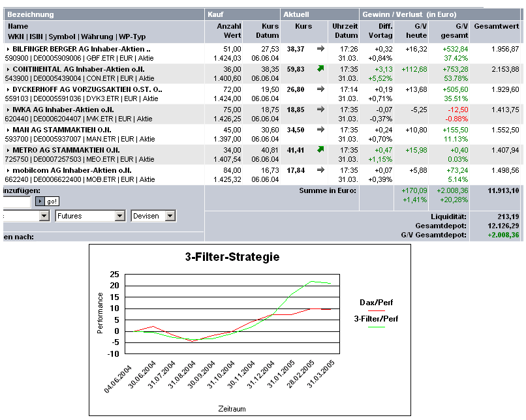Select total value 2.153,88 for CONTINENTAL

click(x=505, y=69)
